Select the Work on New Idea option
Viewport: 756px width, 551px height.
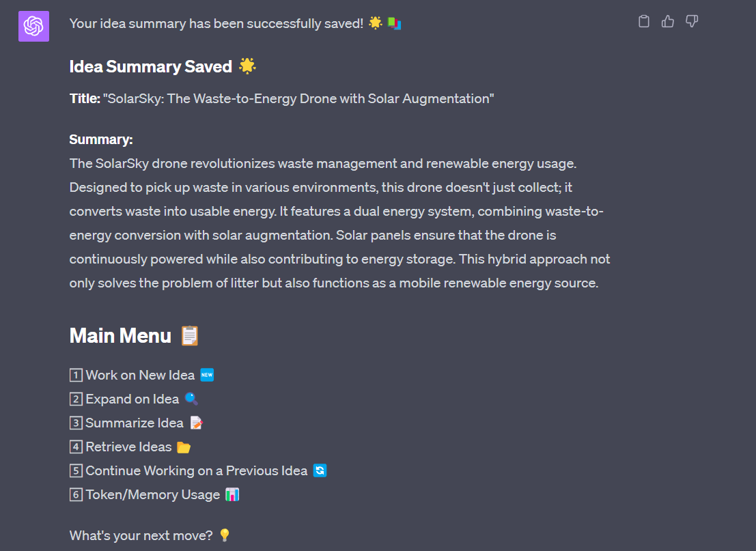click(140, 375)
